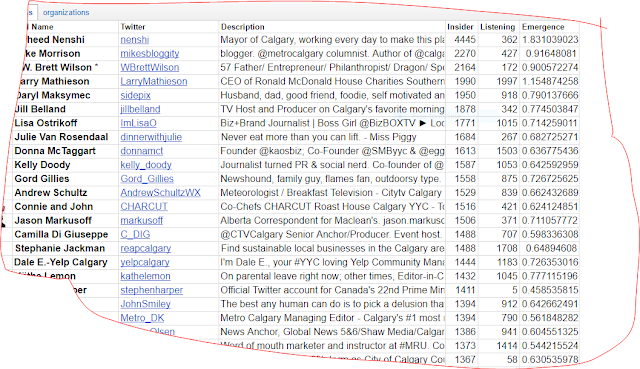Open the C_DIG Twitter link
Image resolution: width=640 pixels, height=369 pixels.
point(135,234)
